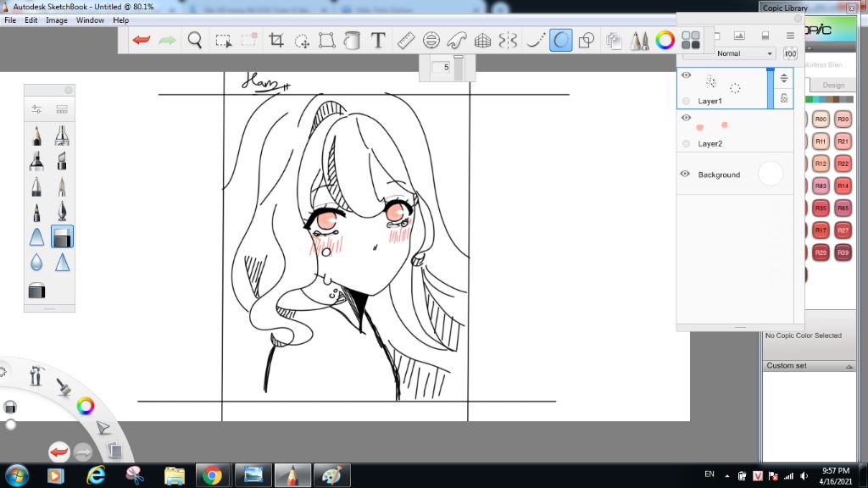Toggle the lock icon on Layer1

pyautogui.click(x=784, y=98)
